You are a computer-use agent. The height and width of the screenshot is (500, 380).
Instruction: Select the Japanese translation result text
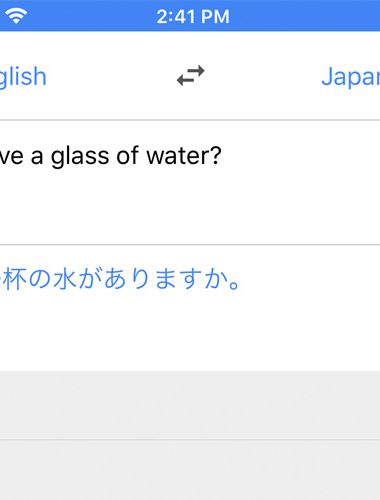[120, 279]
